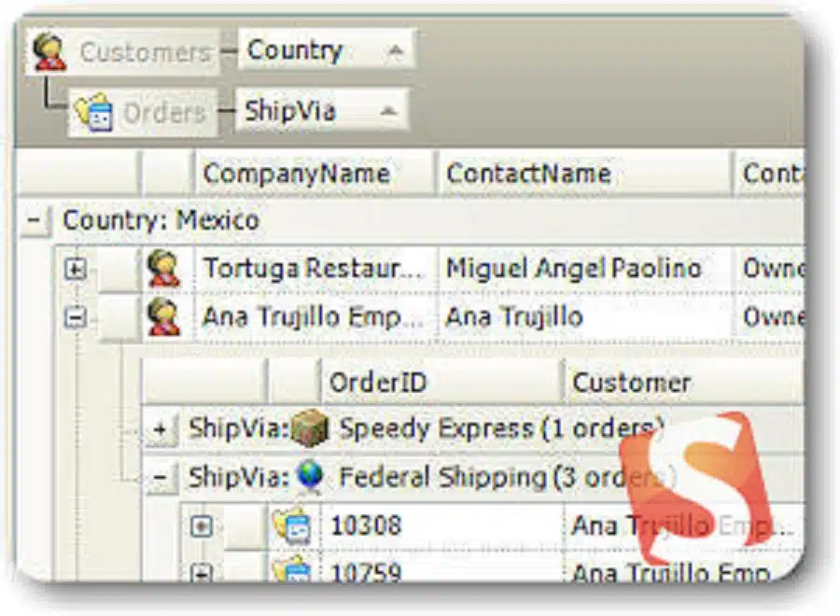This screenshot has height=616, width=840.
Task: Click the row selector of order 10308
Action: (245, 526)
